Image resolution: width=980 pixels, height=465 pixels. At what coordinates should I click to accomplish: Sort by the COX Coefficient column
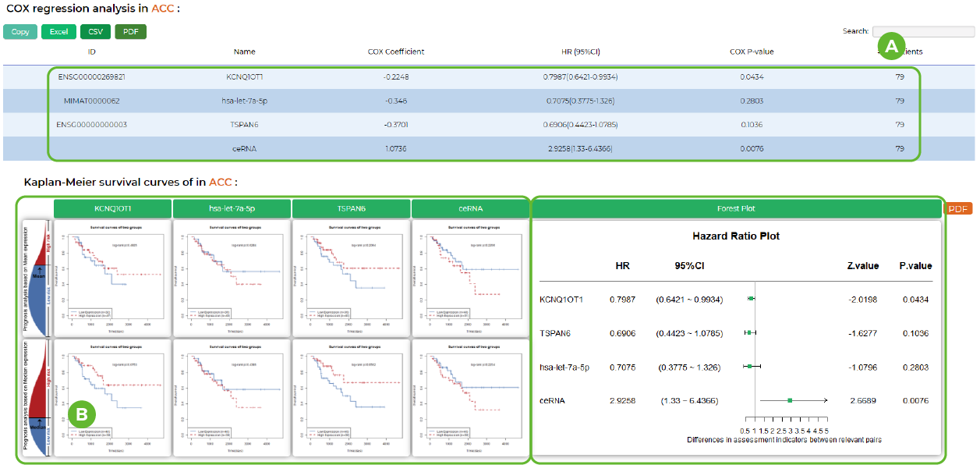tap(395, 52)
